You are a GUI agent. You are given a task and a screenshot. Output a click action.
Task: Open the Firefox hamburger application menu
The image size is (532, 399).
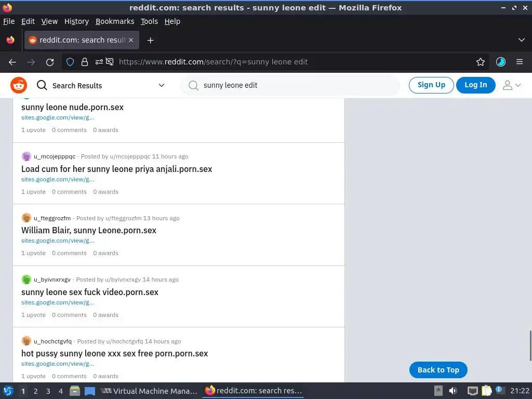pos(520,62)
